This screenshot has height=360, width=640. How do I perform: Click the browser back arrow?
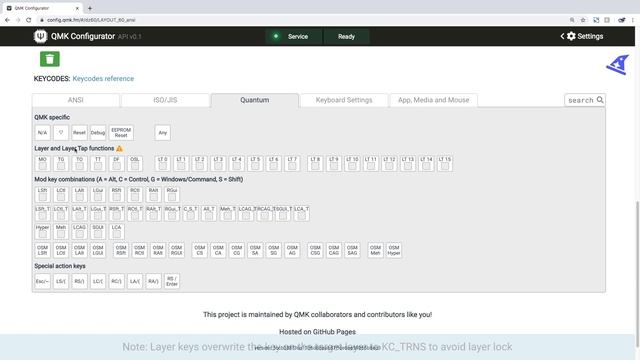point(7,20)
